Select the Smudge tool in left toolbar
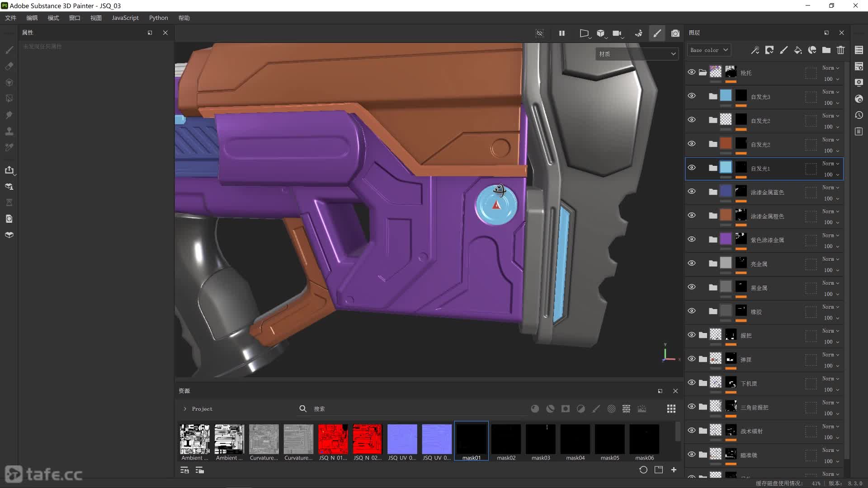The height and width of the screenshot is (488, 868). (x=9, y=115)
